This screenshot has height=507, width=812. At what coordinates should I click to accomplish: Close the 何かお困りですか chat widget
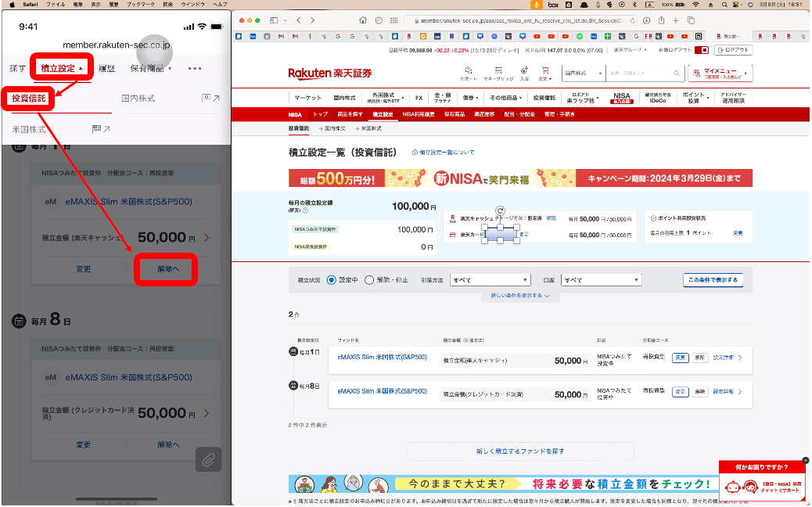pyautogui.click(x=805, y=460)
